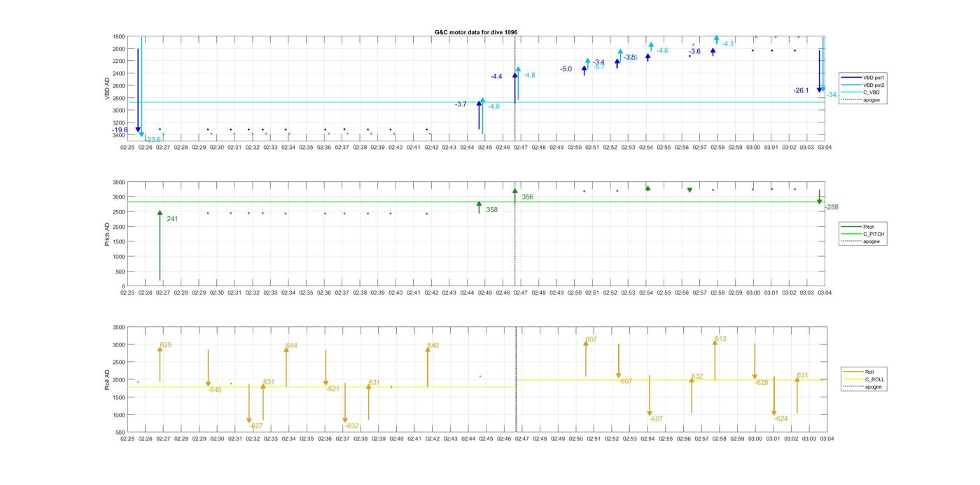980x485 pixels.
Task: Click the "-640" roll data label
Action: tap(215, 390)
